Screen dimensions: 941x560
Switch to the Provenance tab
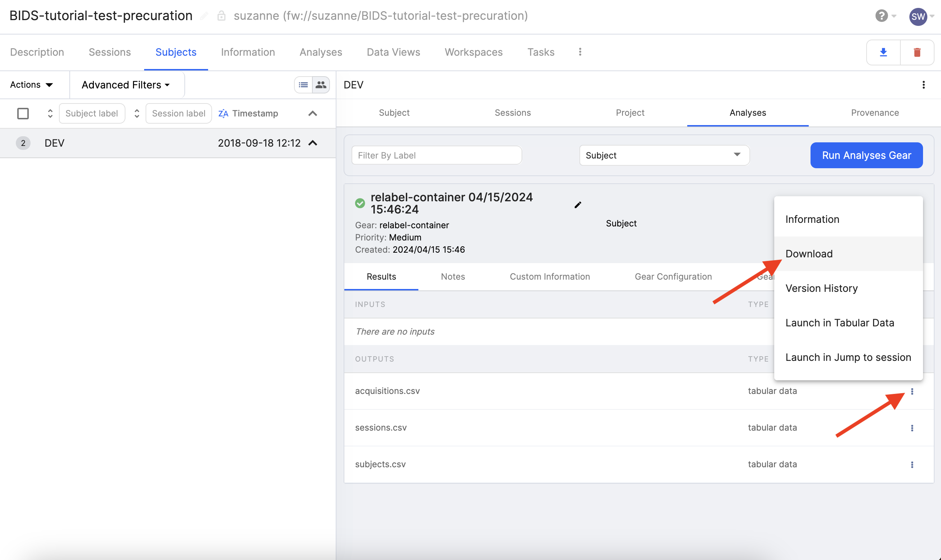[875, 113]
